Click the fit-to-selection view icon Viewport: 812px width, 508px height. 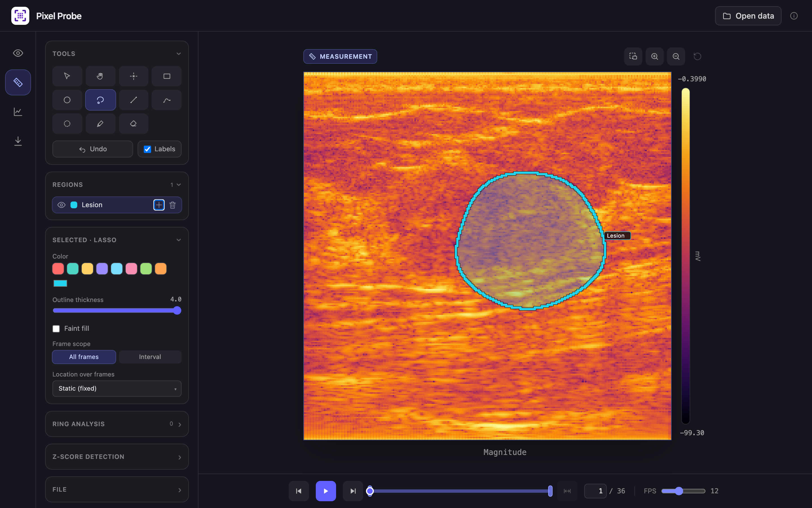[x=633, y=56]
